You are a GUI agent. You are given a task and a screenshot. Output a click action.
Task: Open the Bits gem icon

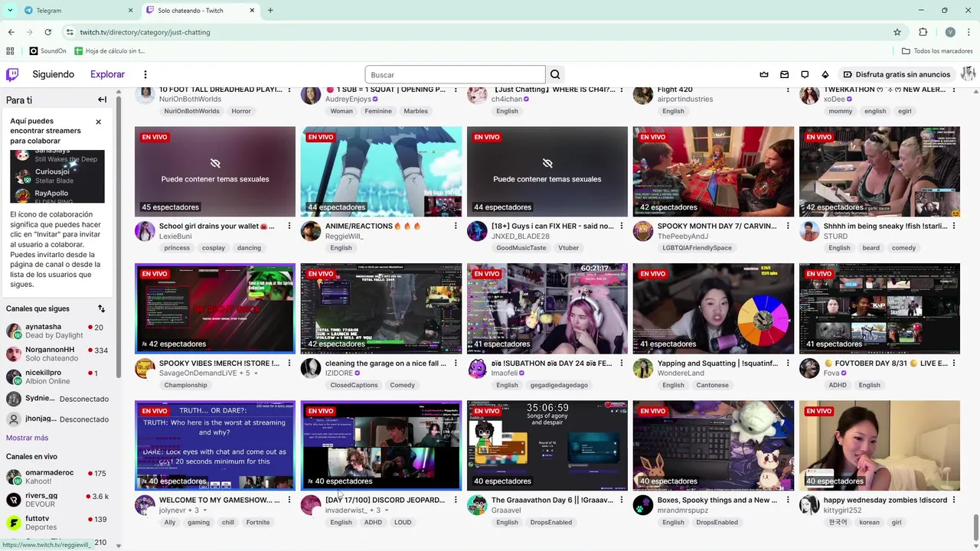click(x=825, y=74)
